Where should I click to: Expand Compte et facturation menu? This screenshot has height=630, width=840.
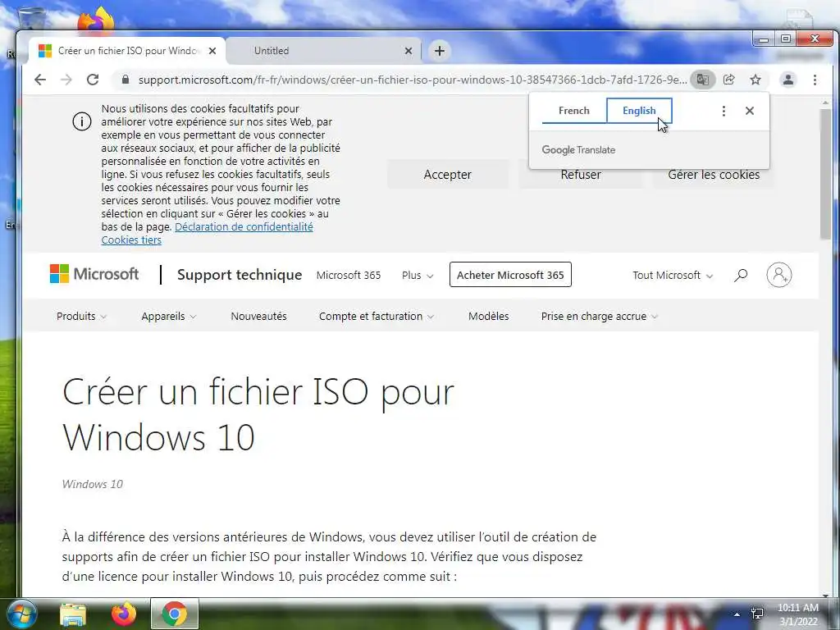(376, 316)
